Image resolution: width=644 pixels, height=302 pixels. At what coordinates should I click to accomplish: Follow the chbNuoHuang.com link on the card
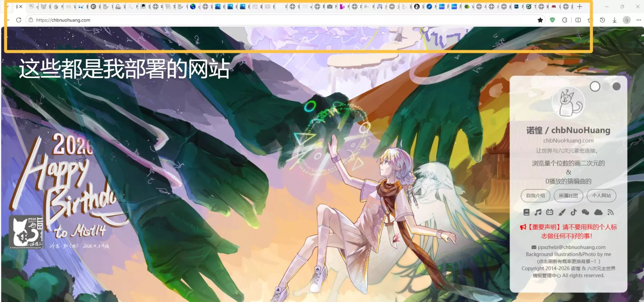click(568, 140)
